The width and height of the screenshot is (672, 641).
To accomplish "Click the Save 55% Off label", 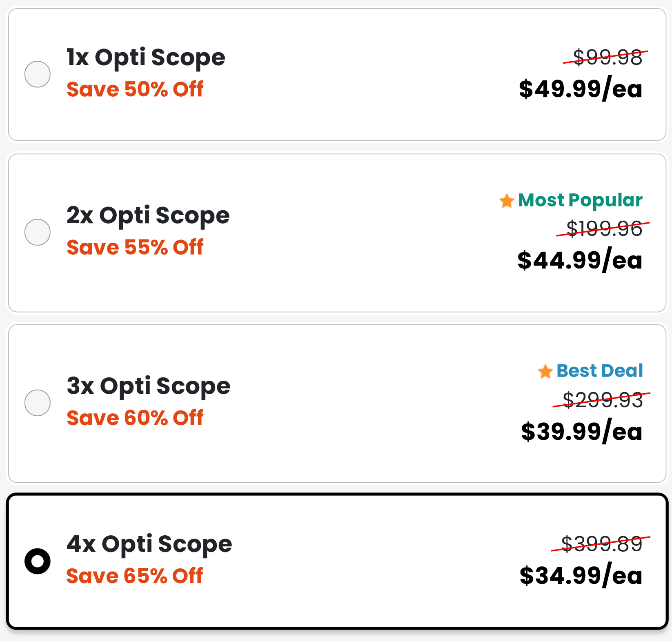I will tap(135, 247).
